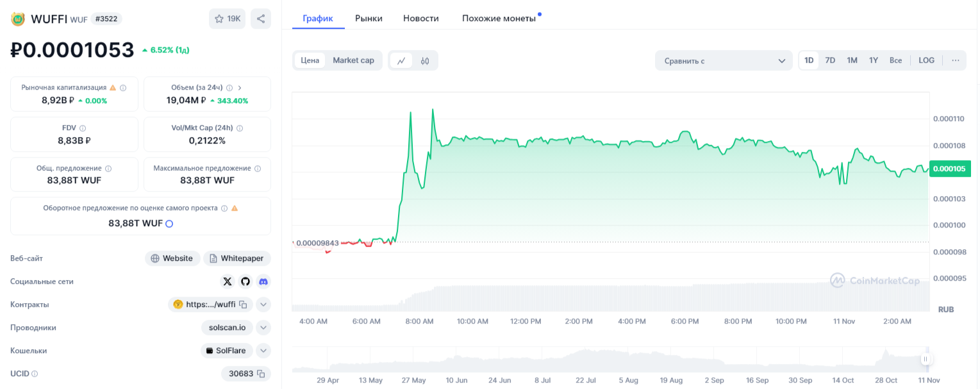This screenshot has width=980, height=389.
Task: Show self-reported circulating supply info icon
Action: 224,208
